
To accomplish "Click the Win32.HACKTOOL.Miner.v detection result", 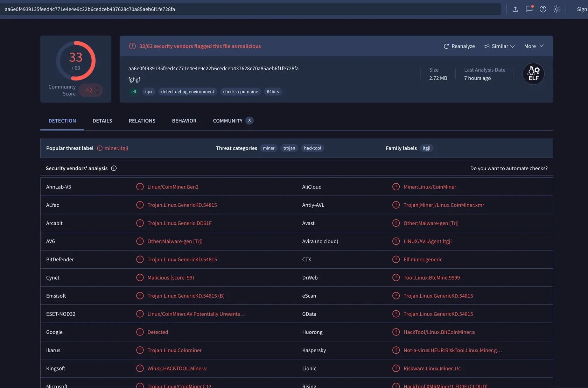I will tap(177, 368).
